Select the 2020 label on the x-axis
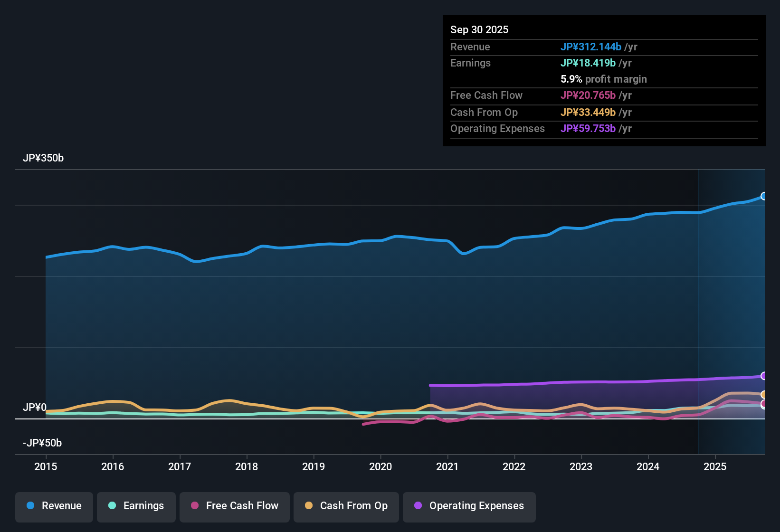 coord(380,467)
